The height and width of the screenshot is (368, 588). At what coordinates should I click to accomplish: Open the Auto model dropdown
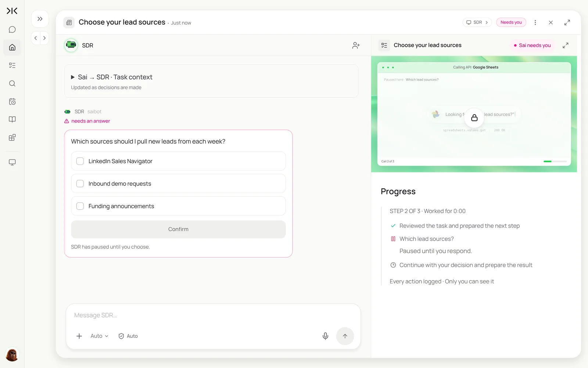[x=99, y=336]
